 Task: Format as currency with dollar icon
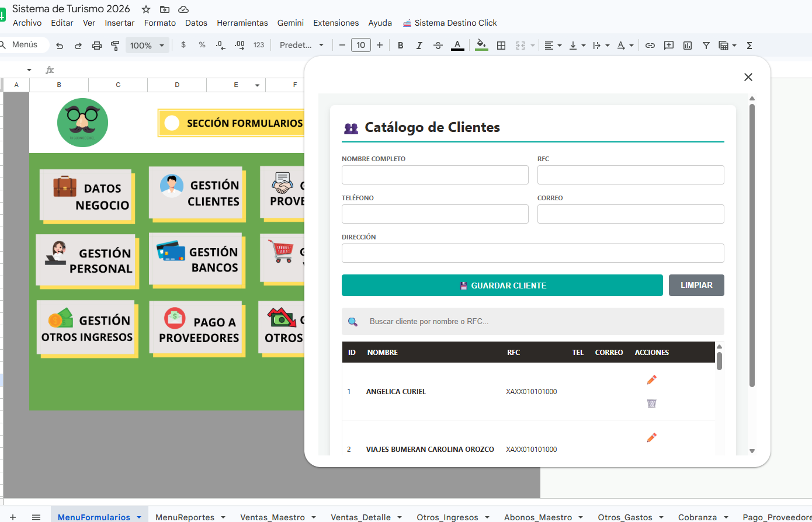pos(183,45)
